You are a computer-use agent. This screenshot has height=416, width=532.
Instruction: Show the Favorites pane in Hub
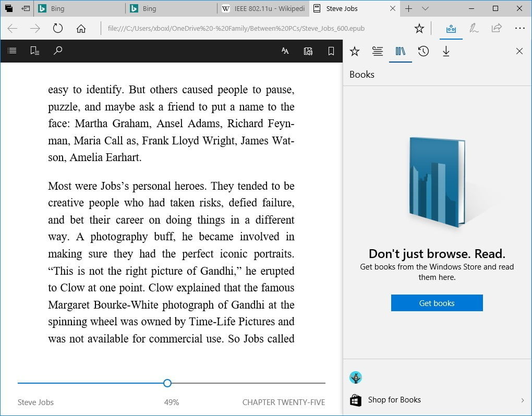click(x=355, y=51)
